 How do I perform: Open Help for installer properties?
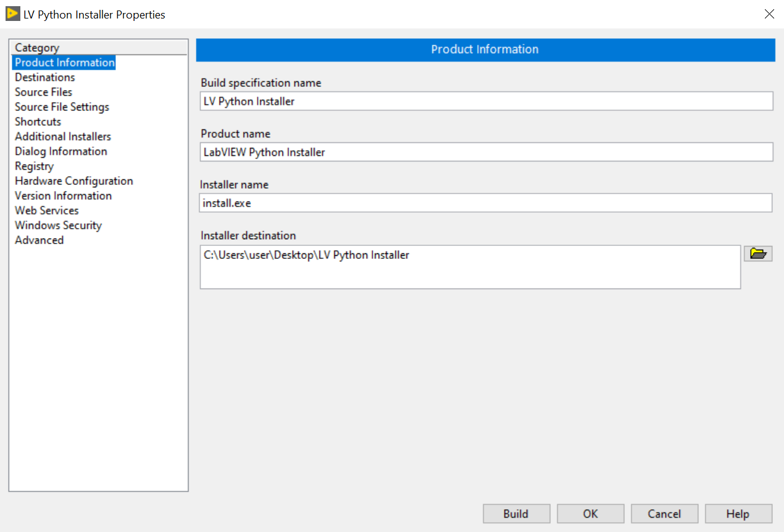(x=738, y=514)
